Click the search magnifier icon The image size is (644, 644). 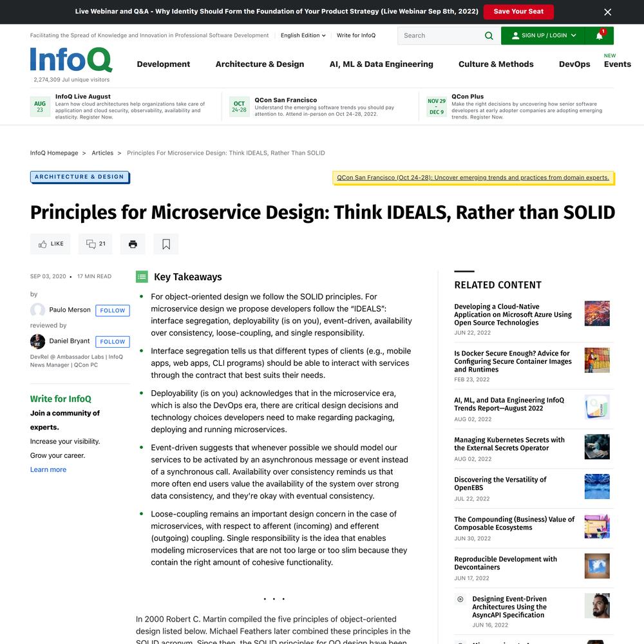coord(489,35)
